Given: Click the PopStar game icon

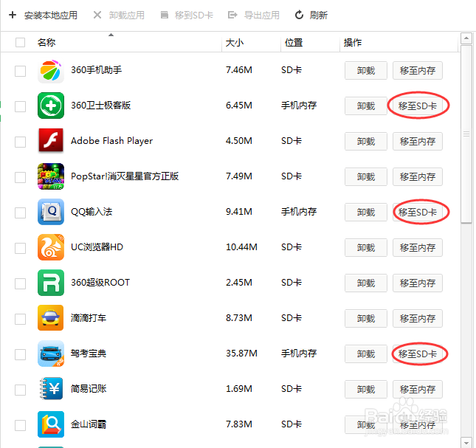Looking at the screenshot, I should 51,176.
